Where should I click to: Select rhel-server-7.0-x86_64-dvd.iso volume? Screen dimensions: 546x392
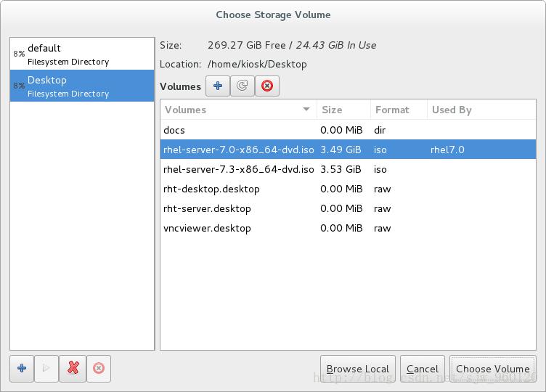(x=239, y=150)
